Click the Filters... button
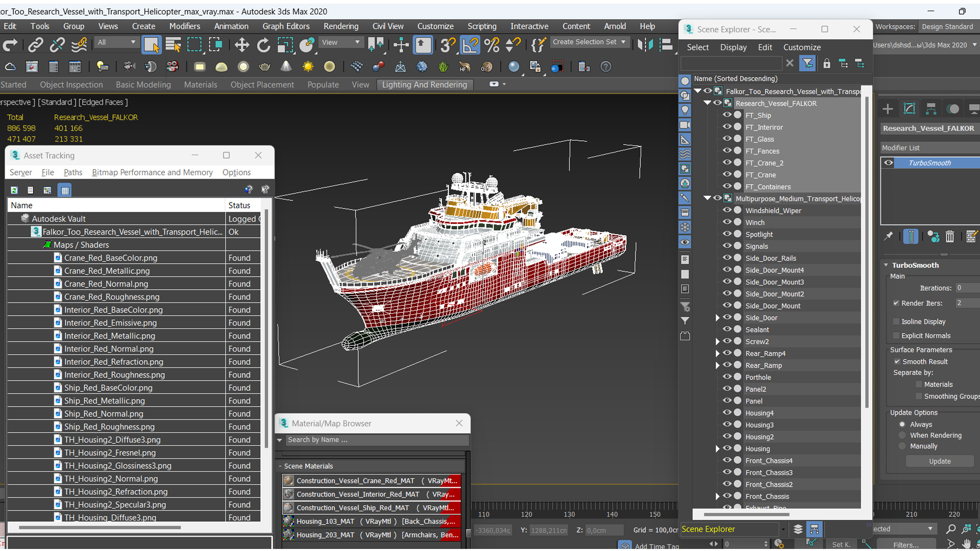Image resolution: width=980 pixels, height=551 pixels. [x=906, y=544]
